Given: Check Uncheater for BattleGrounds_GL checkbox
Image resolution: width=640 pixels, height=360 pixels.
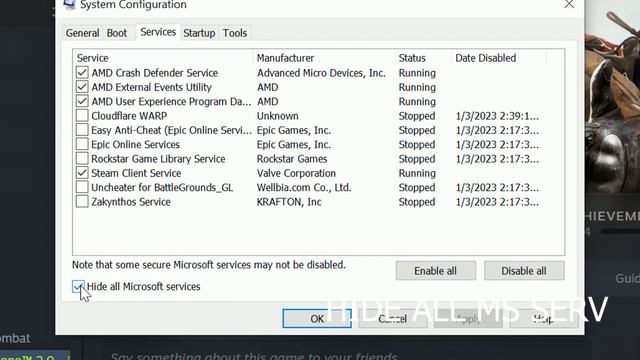Looking at the screenshot, I should click(x=82, y=187).
